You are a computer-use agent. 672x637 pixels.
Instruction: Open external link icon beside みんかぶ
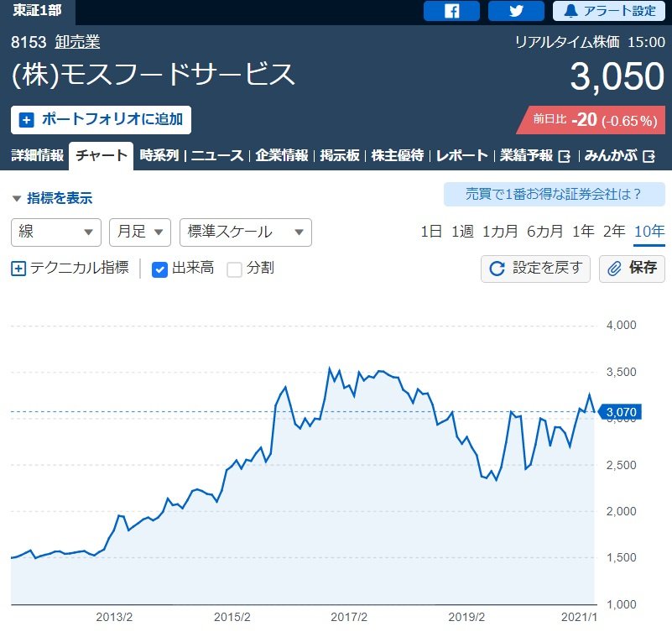tap(650, 155)
